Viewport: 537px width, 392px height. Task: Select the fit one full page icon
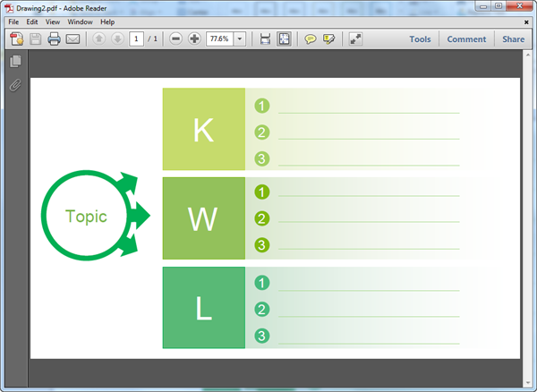(284, 39)
